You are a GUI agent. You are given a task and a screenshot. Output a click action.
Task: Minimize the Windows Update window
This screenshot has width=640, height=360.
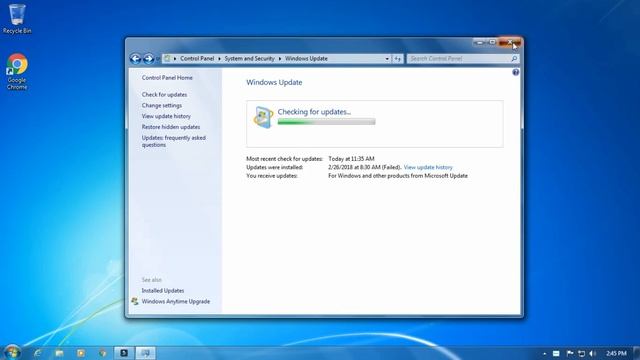tap(480, 42)
